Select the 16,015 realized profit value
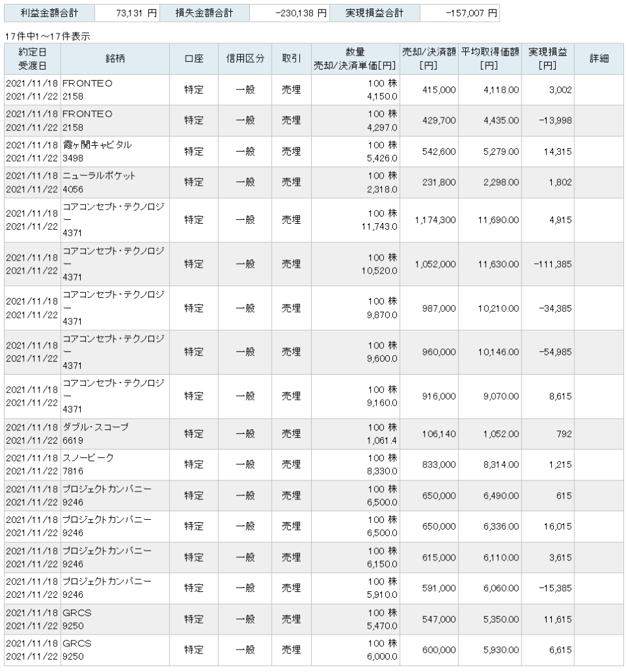Viewport: 626px width, 672px height. [558, 527]
